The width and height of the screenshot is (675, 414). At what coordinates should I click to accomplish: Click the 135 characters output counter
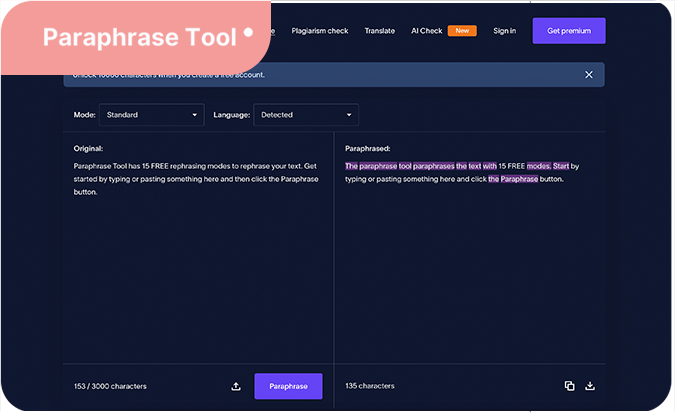tap(371, 386)
